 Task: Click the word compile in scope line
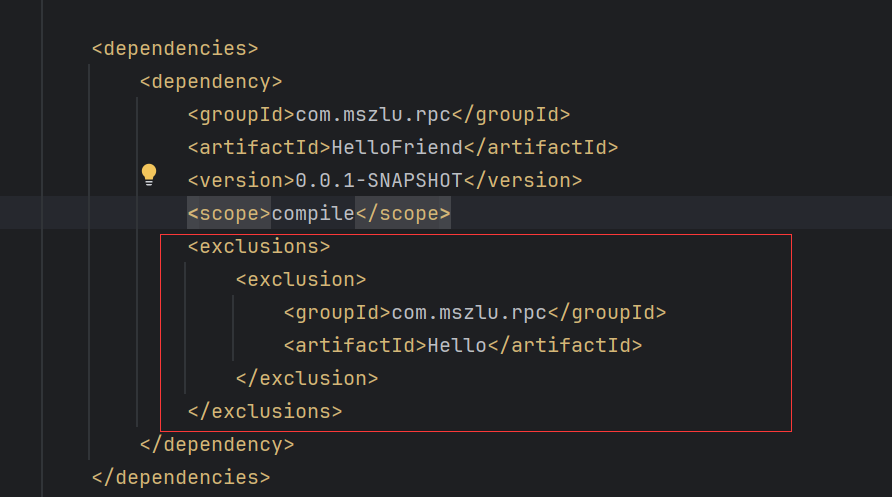click(313, 214)
